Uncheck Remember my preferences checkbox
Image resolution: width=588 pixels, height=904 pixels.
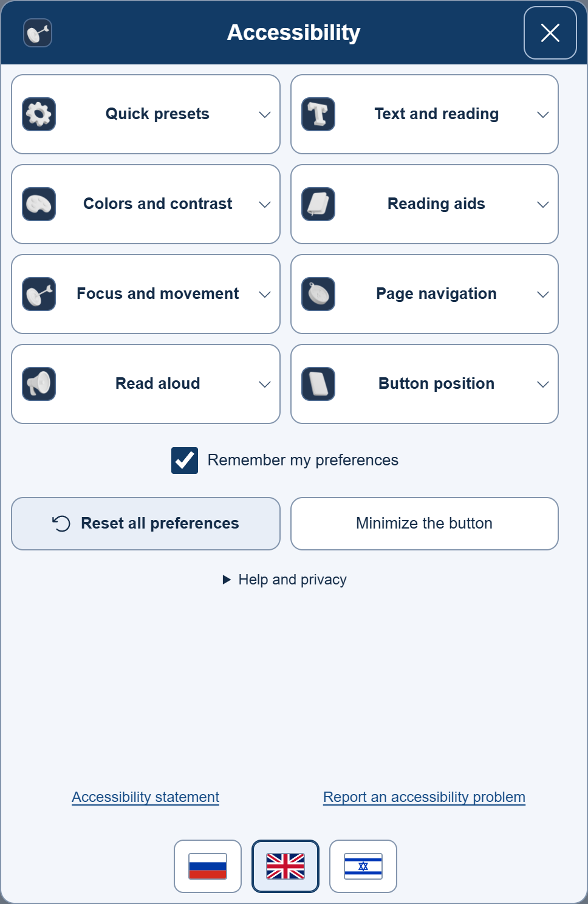(185, 461)
